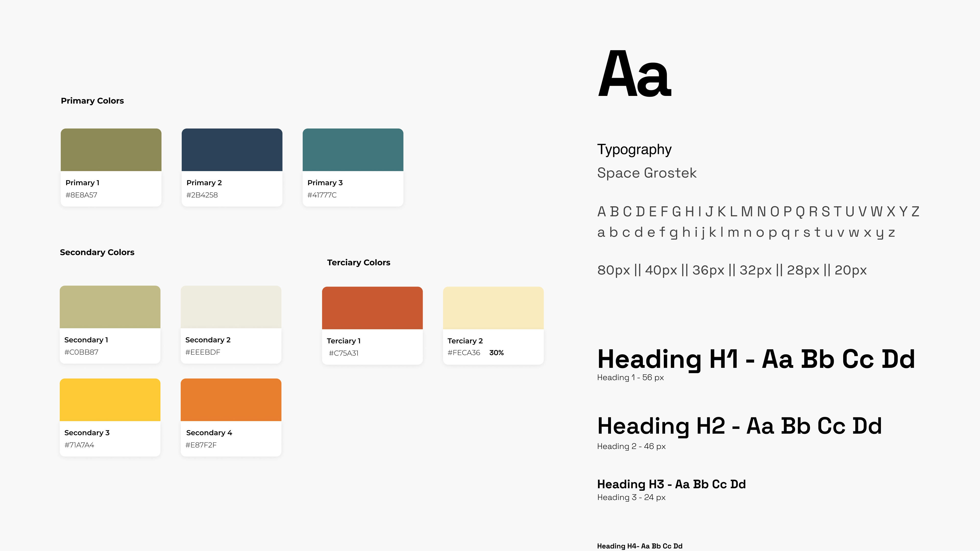Click the #8E8A57 hex code text
Image resolution: width=980 pixels, height=551 pixels.
click(81, 195)
